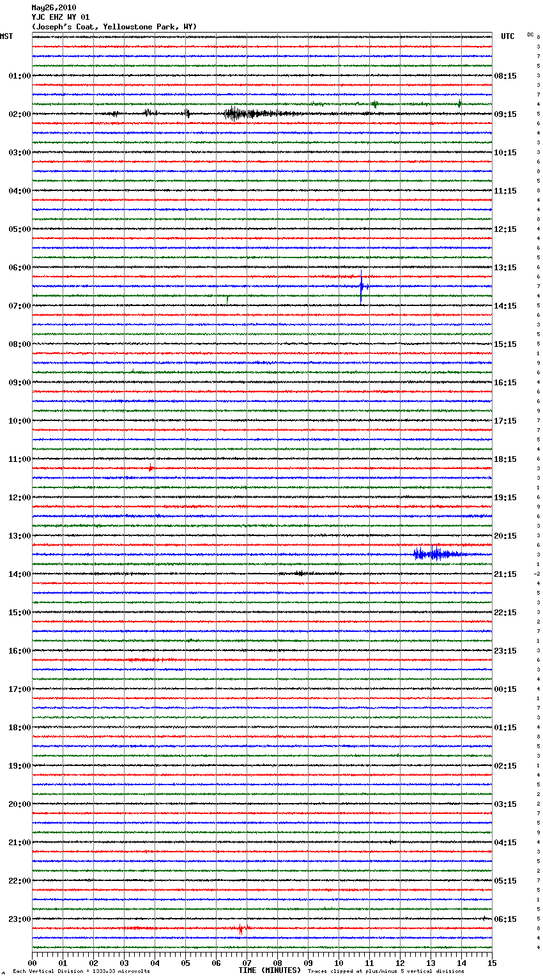Click the 16:15 UTC time label
Screen dimensions: 543x980
coord(505,383)
